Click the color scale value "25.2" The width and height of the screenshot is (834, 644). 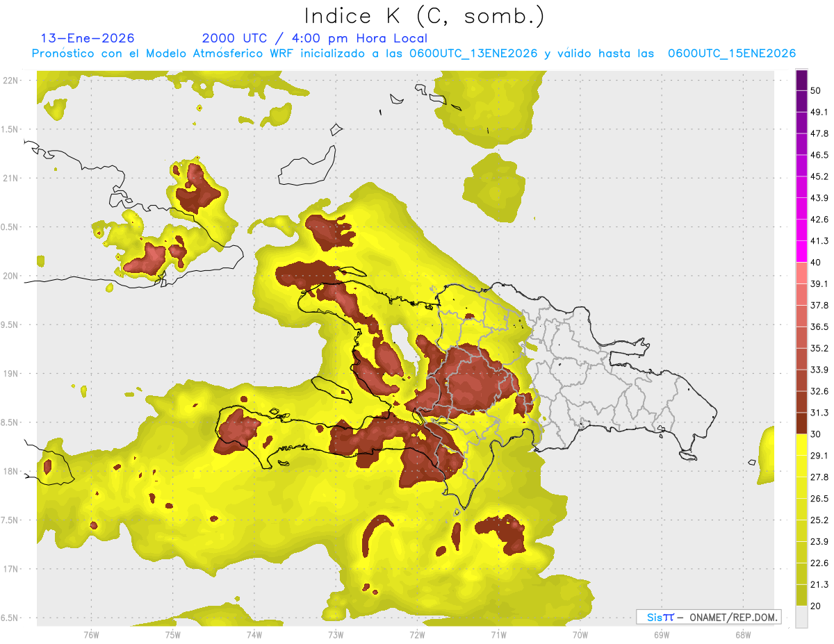click(819, 520)
